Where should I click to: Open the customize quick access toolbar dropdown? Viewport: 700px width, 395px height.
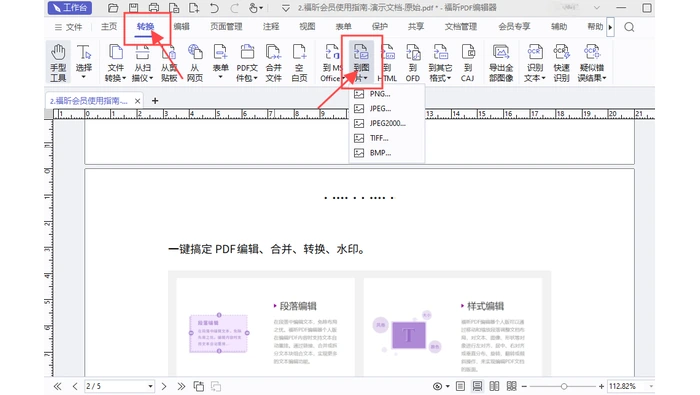pyautogui.click(x=286, y=8)
